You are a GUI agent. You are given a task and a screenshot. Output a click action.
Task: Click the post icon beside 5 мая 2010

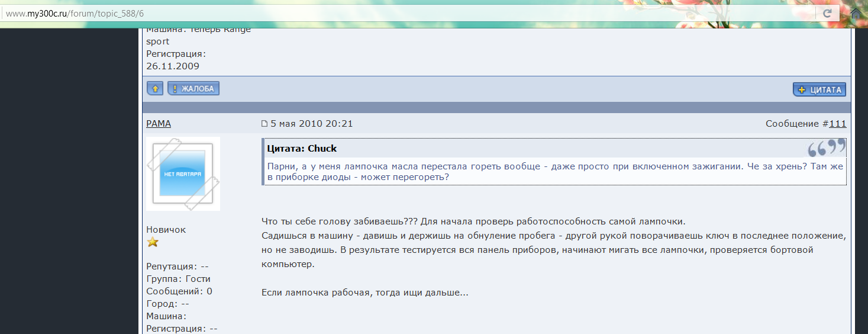pos(264,124)
